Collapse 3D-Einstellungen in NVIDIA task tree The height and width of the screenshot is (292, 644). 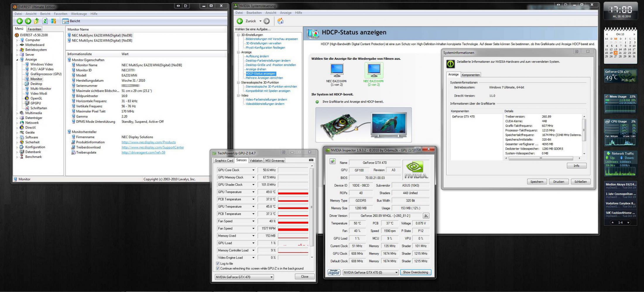(x=239, y=35)
